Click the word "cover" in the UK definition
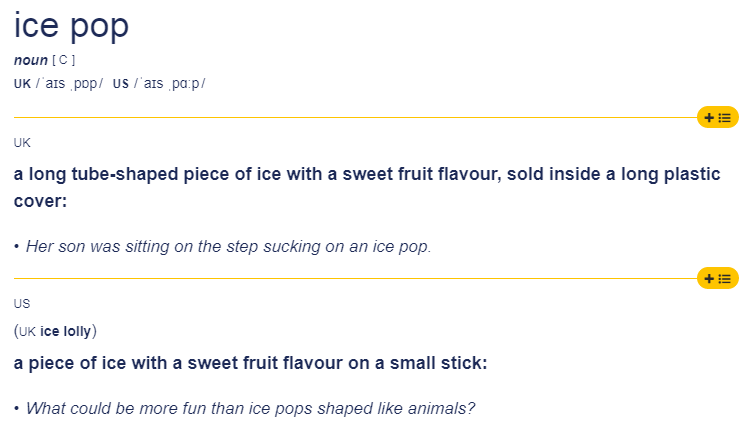This screenshot has width=746, height=427. pyautogui.click(x=38, y=200)
